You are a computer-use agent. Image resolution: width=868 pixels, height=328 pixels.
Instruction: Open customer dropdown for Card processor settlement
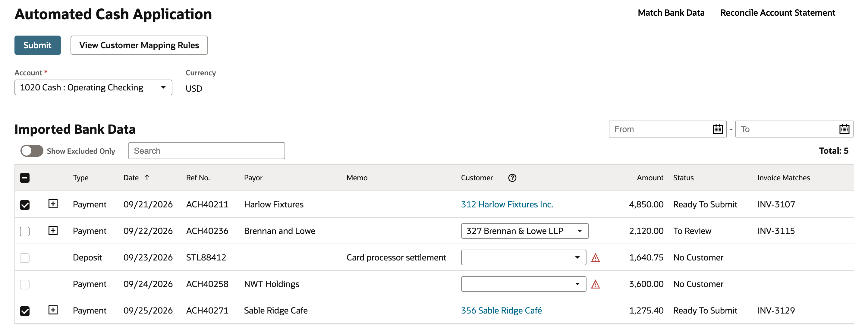(523, 257)
